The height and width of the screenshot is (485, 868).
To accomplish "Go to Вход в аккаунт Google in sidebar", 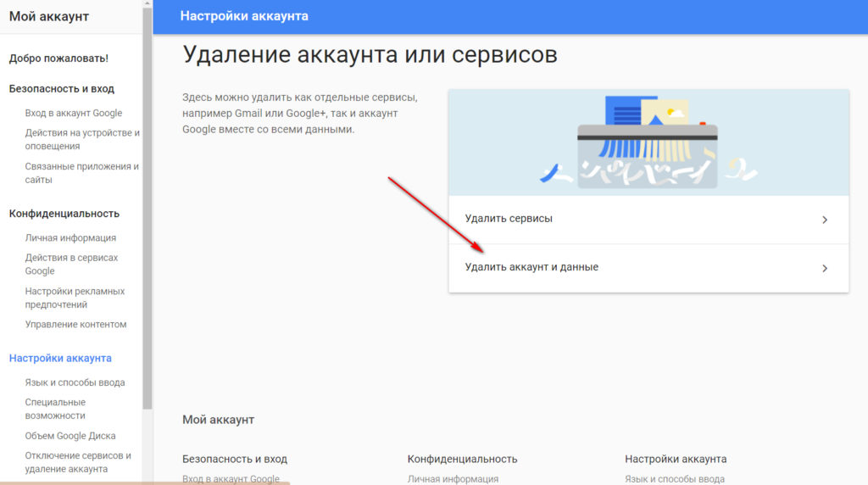I will 74,113.
